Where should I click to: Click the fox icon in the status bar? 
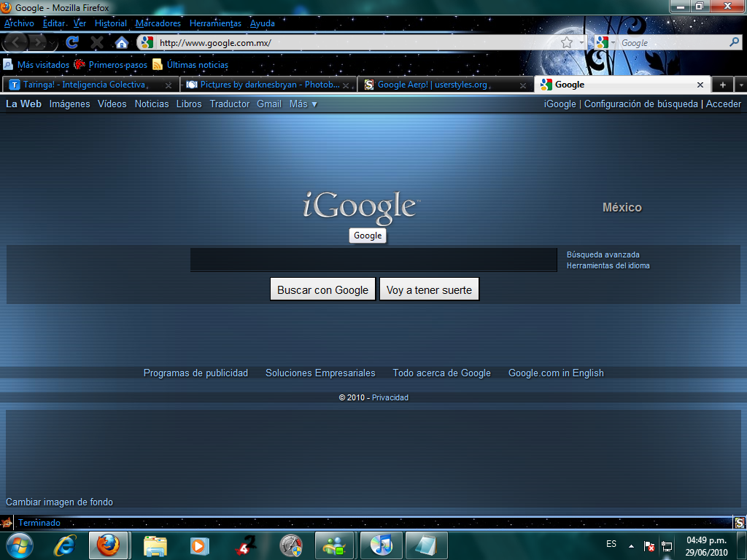click(6, 522)
